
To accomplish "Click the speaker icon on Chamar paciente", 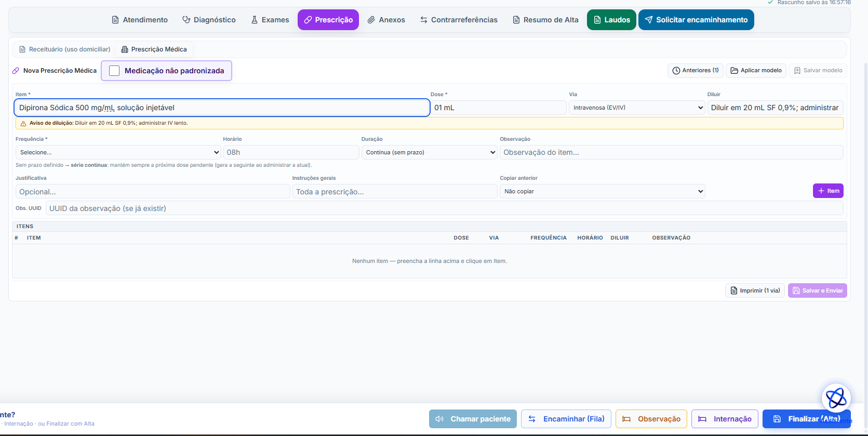I will 439,419.
